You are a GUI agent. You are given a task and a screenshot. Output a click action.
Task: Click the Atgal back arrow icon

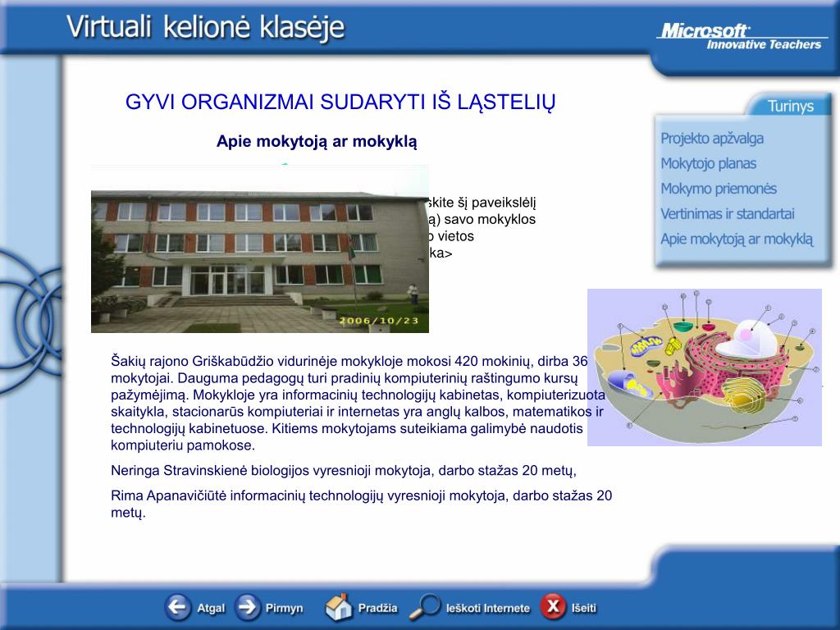177,608
